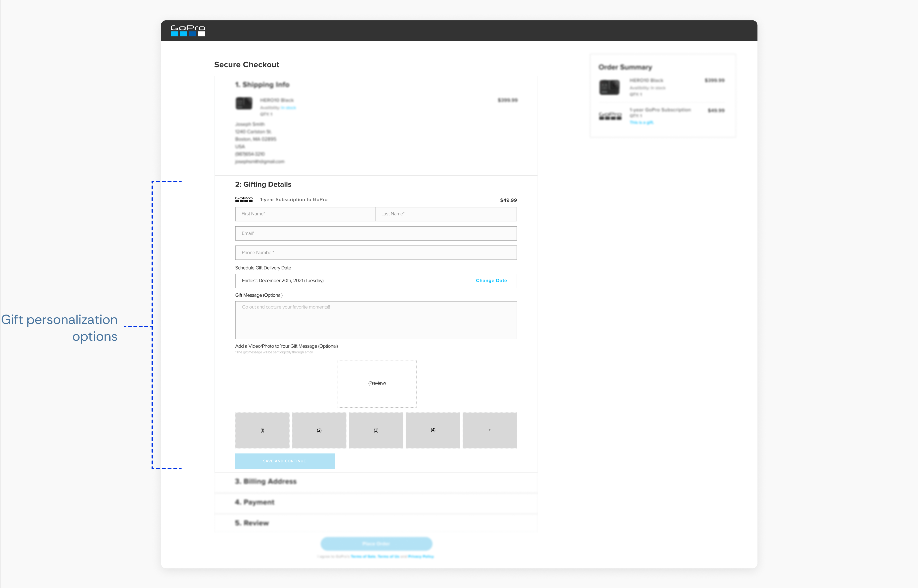Click the HERO10 Black camera thumbnail in Shipping Info
The height and width of the screenshot is (588, 918).
pos(244,104)
